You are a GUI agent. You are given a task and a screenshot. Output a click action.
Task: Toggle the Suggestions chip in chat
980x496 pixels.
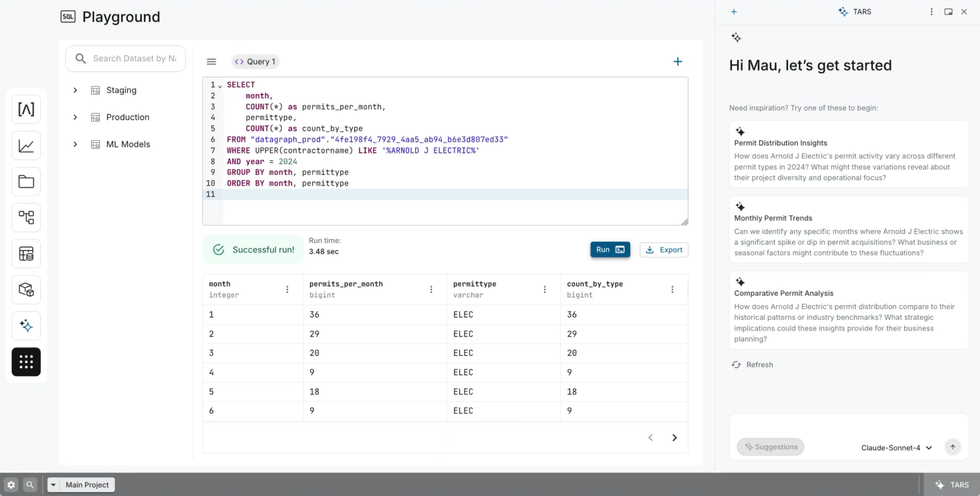(x=770, y=447)
